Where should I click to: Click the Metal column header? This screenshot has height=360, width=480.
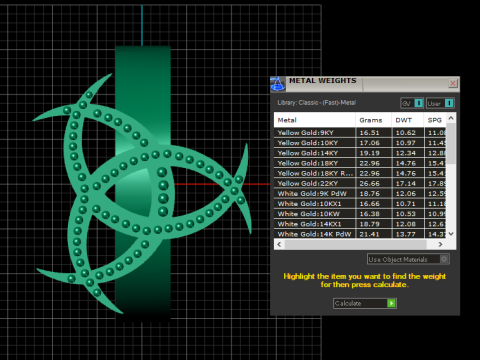click(x=315, y=120)
